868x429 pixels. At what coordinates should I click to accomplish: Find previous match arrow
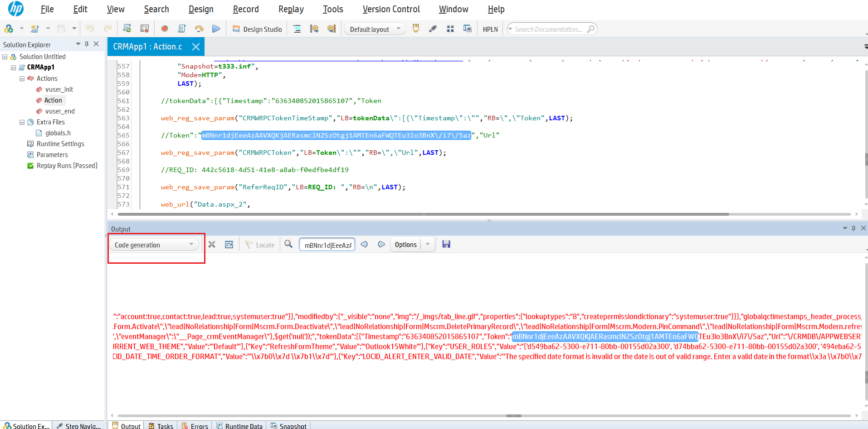point(364,244)
